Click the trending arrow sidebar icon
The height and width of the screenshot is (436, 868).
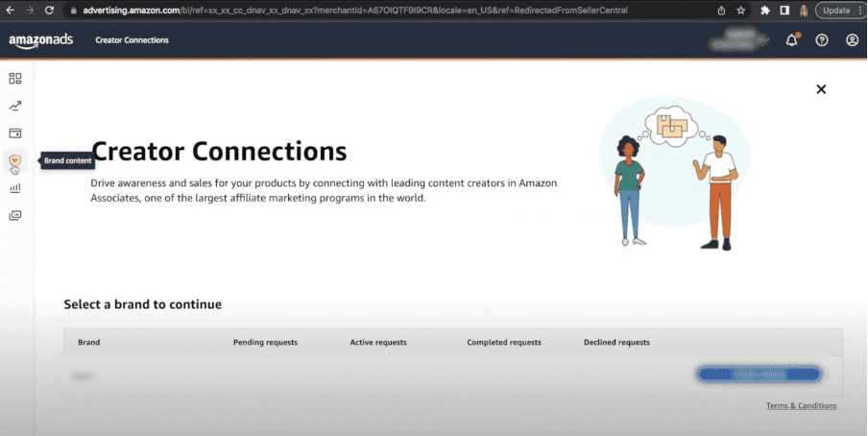click(14, 106)
